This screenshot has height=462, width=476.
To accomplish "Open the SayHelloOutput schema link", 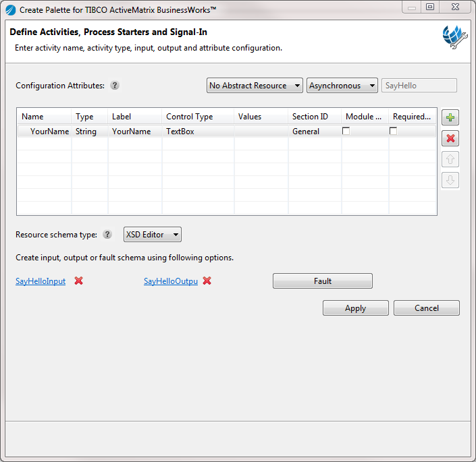I will (x=171, y=281).
